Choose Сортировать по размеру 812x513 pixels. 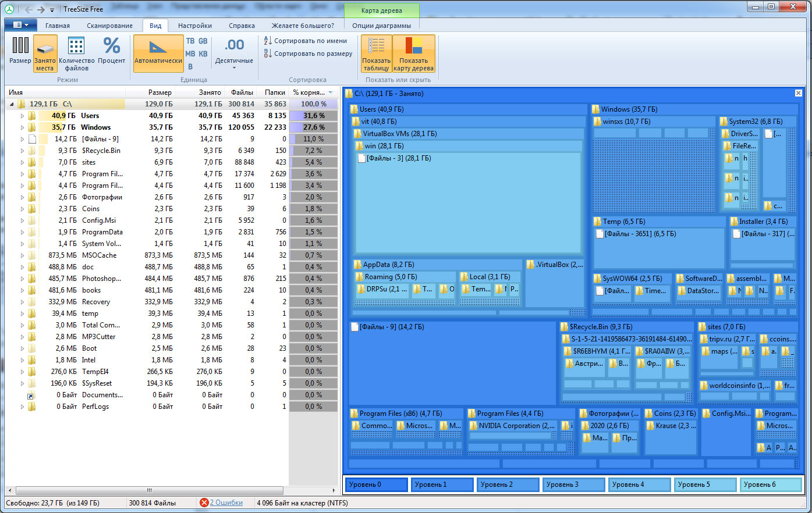(309, 54)
